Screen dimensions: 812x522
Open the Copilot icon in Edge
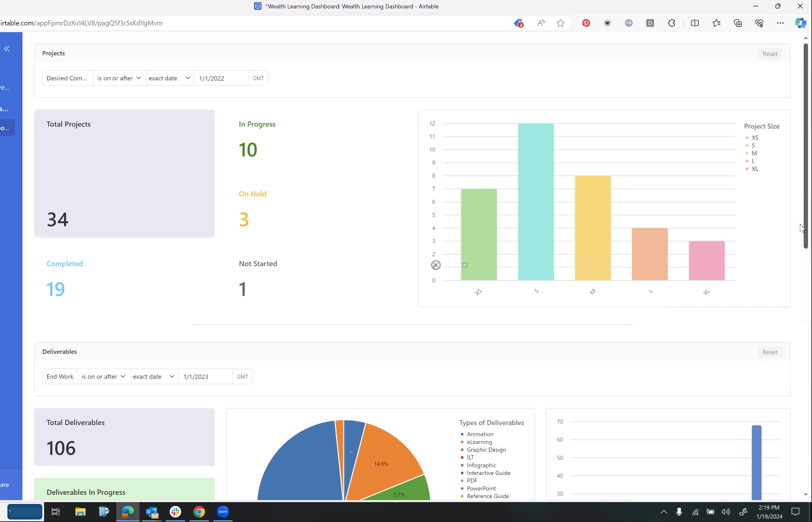pos(801,23)
